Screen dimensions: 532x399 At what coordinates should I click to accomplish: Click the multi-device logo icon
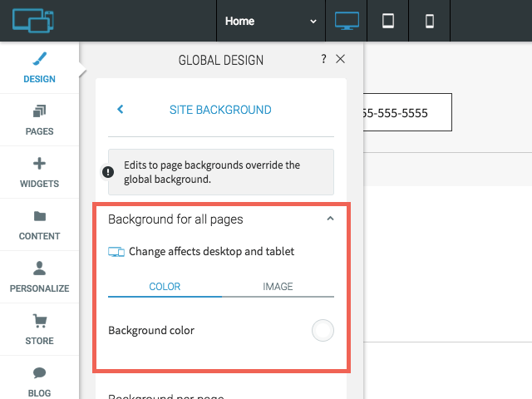click(x=33, y=21)
